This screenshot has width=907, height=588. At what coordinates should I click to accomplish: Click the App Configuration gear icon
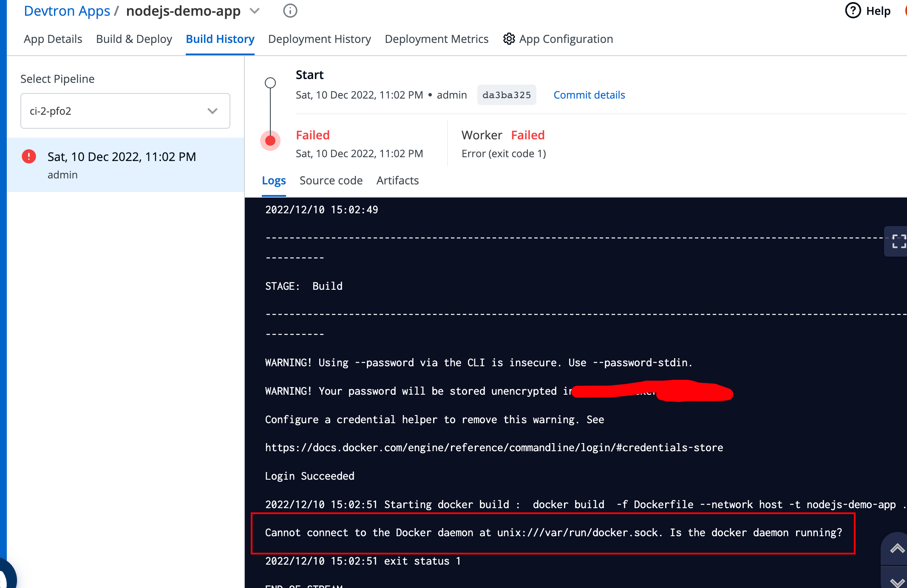coord(509,39)
